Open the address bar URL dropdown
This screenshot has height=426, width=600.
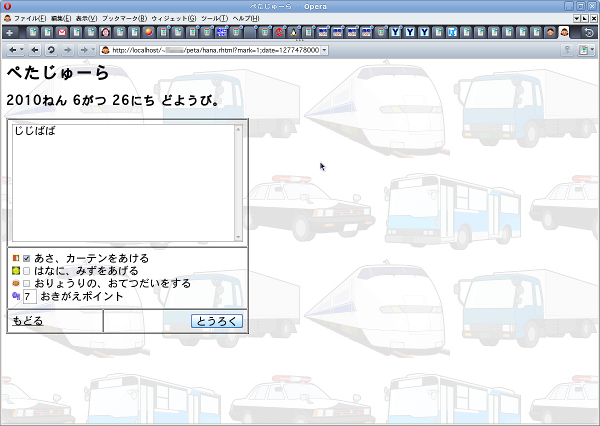(324, 50)
